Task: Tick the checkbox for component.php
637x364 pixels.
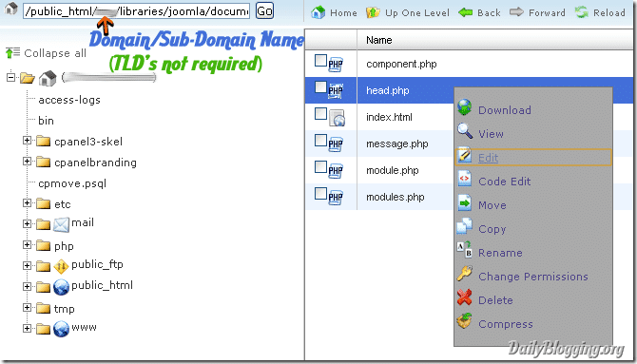Action: 320,61
